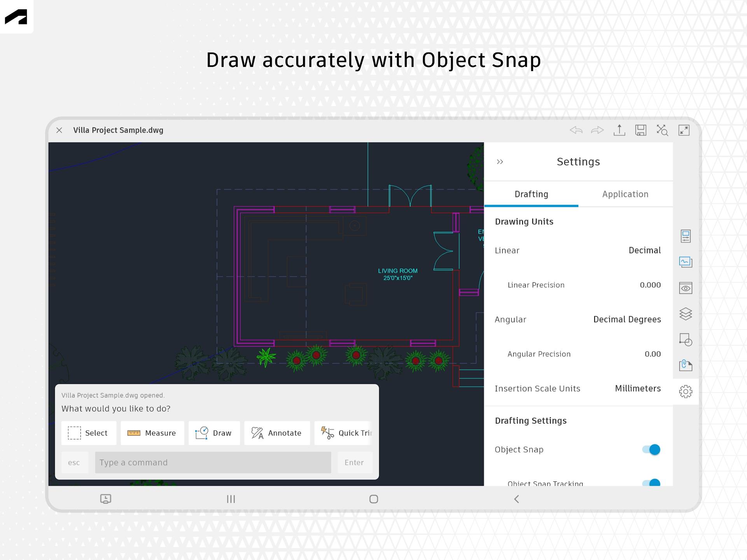This screenshot has height=560, width=747.
Task: Open the Layer Properties panel
Action: 685,314
